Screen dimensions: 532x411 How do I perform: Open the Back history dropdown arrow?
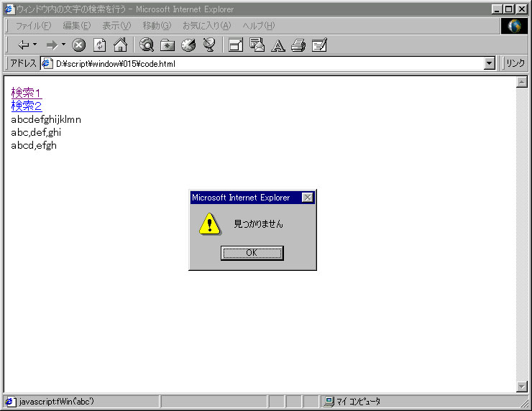coord(35,45)
